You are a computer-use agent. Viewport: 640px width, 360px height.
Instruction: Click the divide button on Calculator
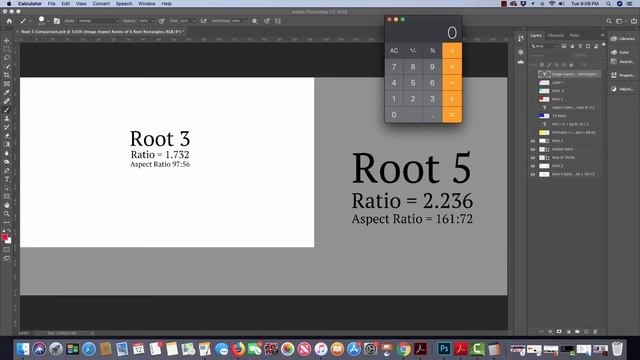[x=452, y=51]
